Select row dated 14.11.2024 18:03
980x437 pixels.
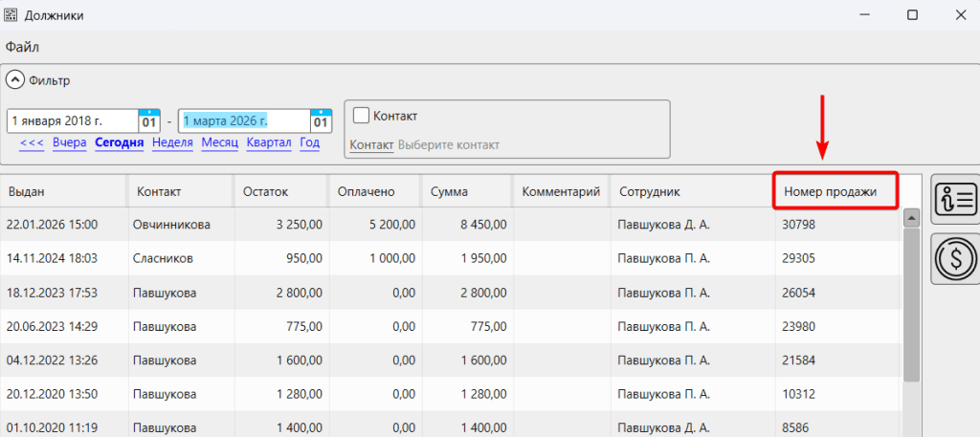click(450, 258)
